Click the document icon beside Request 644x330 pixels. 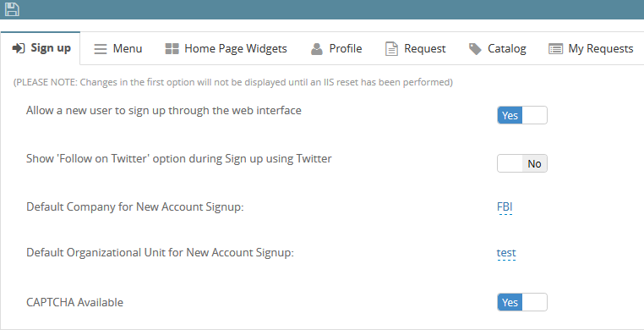point(391,49)
